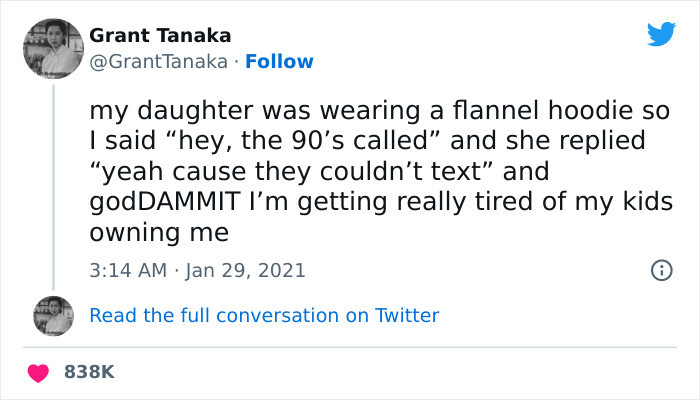Follow Grant Tanaka
The width and height of the screenshot is (700, 400).
(281, 62)
